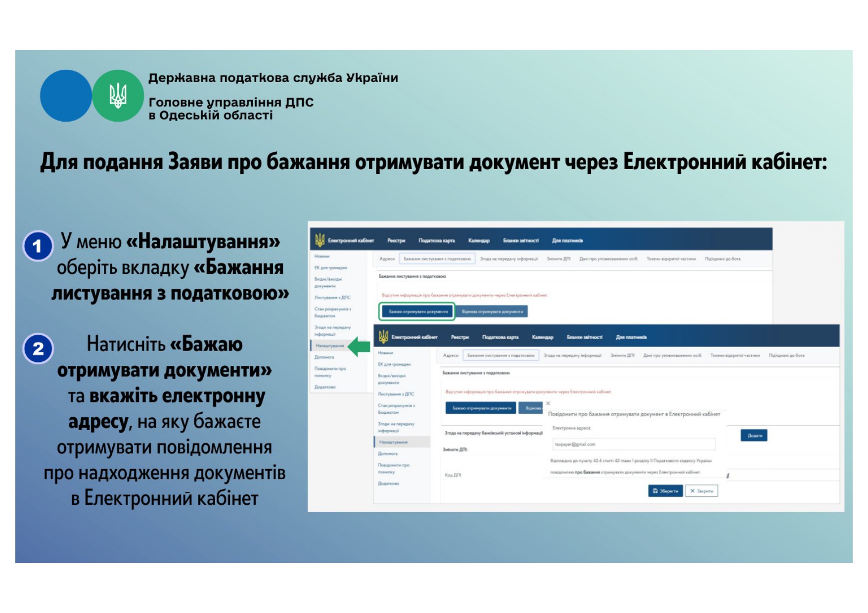This screenshot has height=613, width=868.
Task: Select highlighted Налаштування item in front screenshot sidebar
Action: (394, 442)
